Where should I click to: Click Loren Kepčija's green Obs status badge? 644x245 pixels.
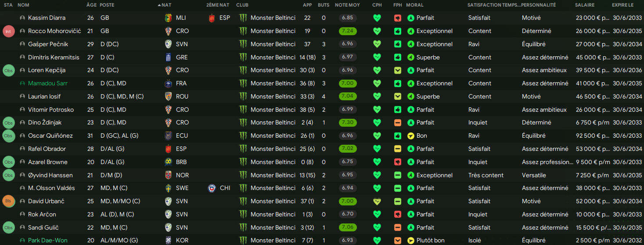point(8,70)
